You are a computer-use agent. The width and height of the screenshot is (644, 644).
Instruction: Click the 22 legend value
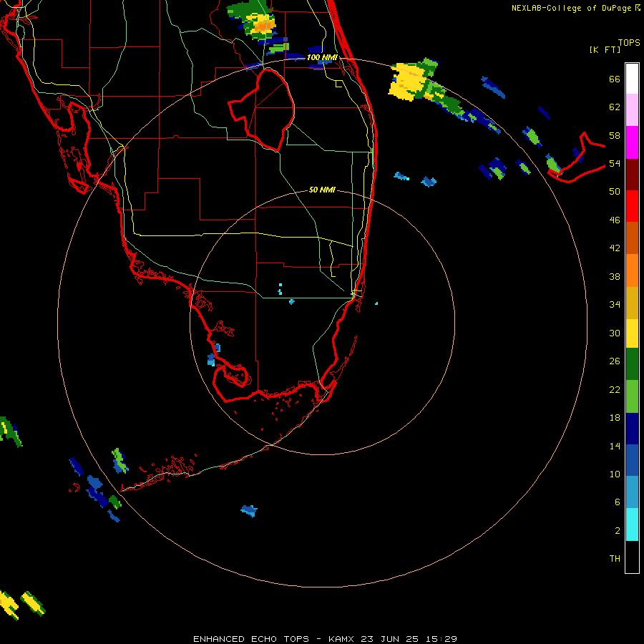(615, 390)
